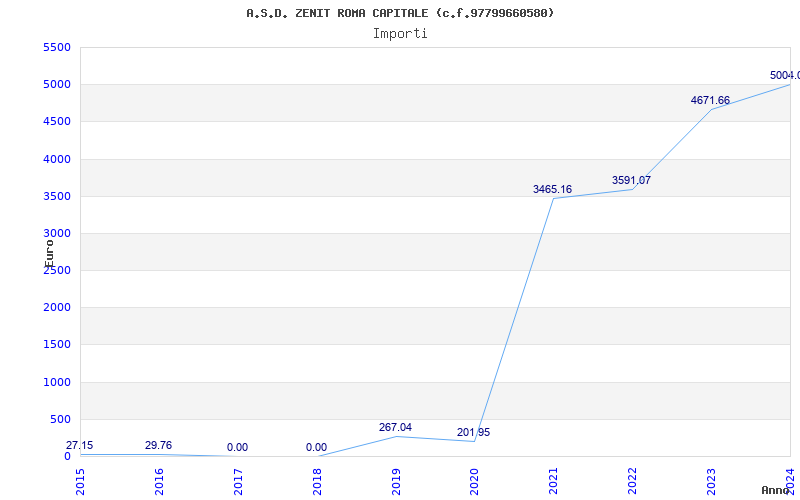Click y-axis tick label 500

point(60,419)
